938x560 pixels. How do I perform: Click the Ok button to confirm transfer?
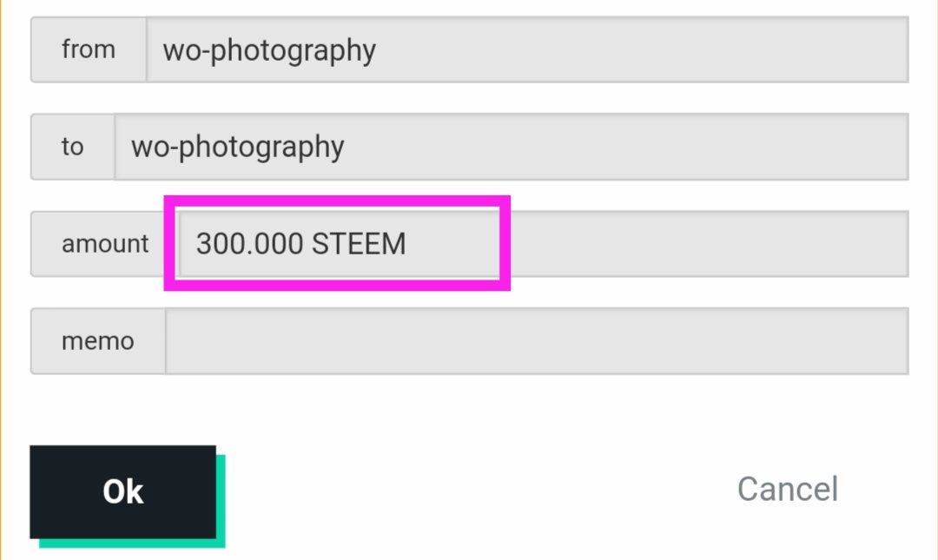pyautogui.click(x=122, y=491)
